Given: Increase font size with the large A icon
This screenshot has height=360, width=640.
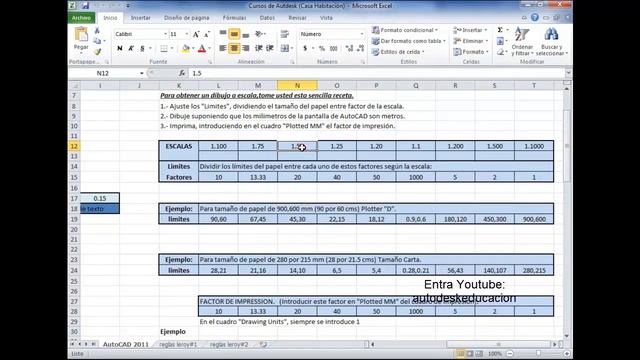Looking at the screenshot, I should 196,34.
